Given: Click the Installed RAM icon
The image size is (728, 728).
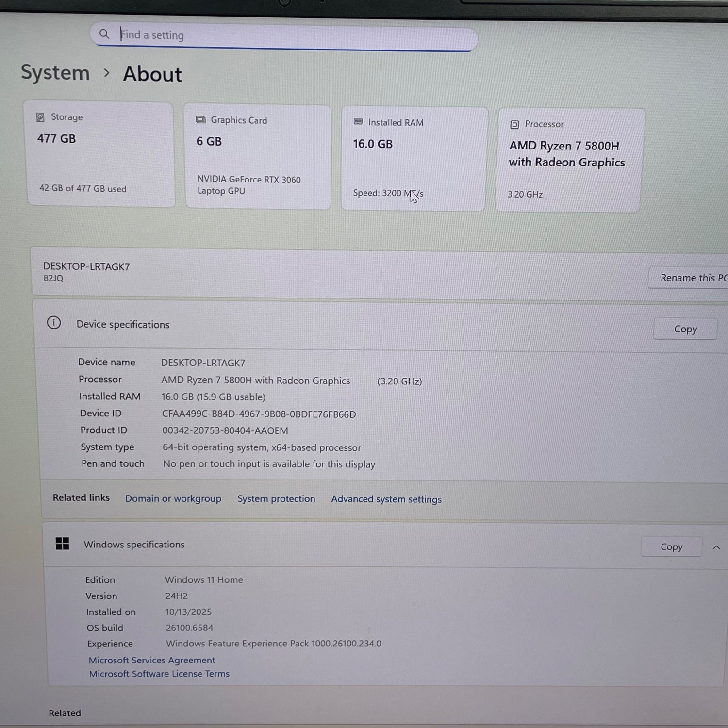Looking at the screenshot, I should click(358, 122).
